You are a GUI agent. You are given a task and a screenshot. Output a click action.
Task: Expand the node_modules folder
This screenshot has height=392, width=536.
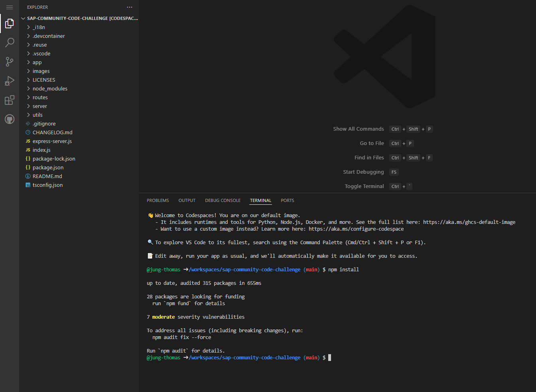[28, 88]
